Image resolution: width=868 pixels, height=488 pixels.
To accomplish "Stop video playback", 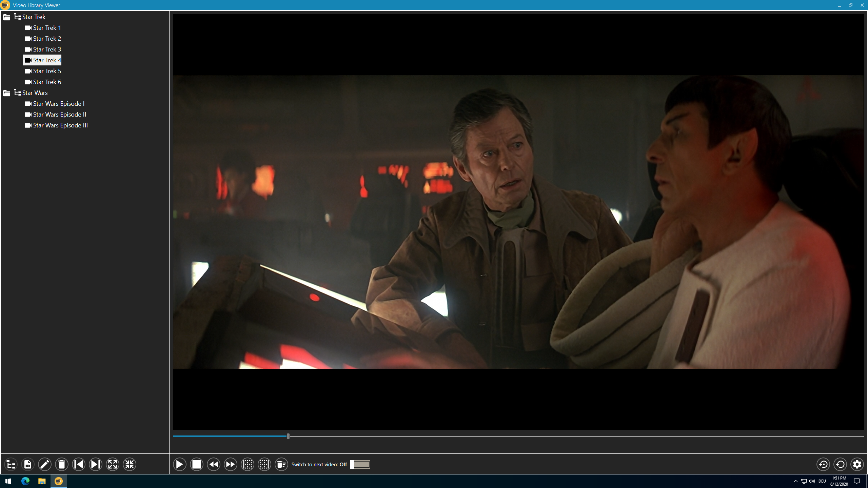I will [197, 464].
